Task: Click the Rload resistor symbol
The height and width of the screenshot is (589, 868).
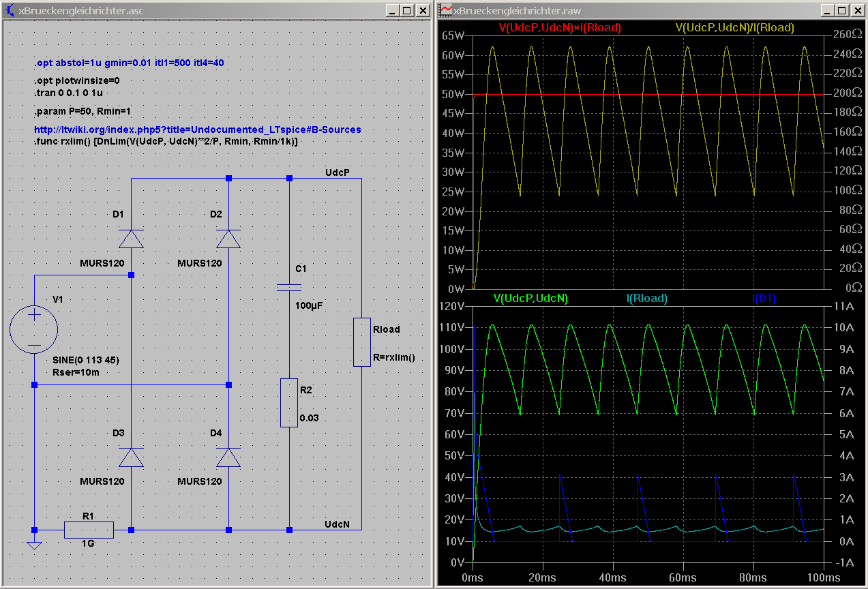Action: [x=361, y=342]
